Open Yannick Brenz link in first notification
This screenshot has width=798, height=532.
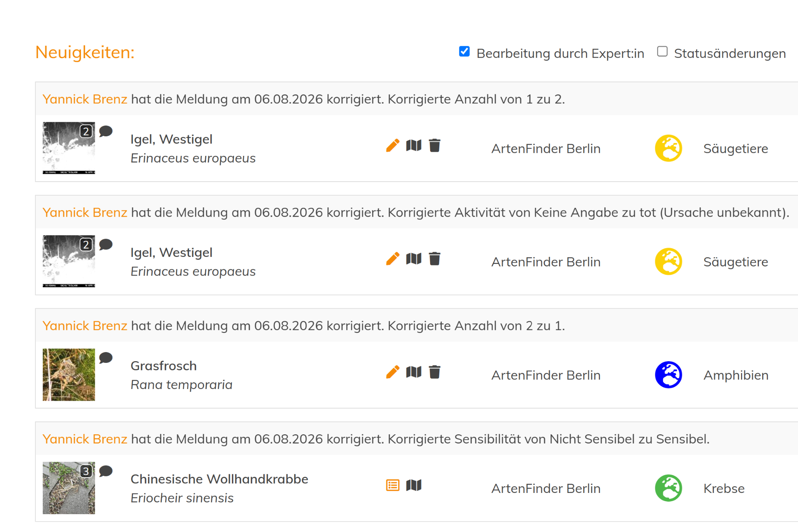point(85,99)
